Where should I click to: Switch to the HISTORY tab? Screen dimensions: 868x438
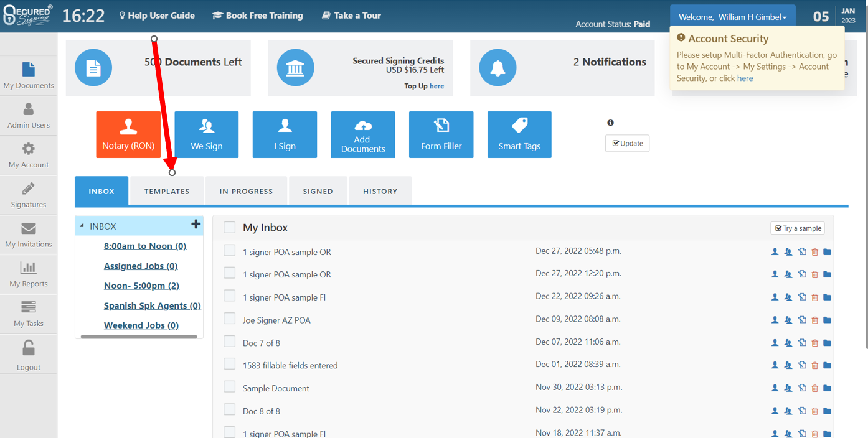click(380, 191)
